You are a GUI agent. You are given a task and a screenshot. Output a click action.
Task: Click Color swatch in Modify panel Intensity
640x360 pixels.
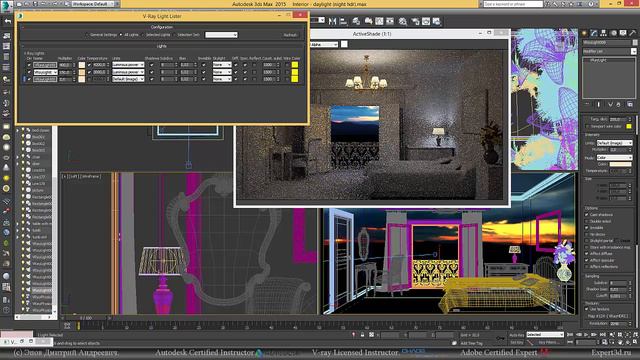coord(620,164)
